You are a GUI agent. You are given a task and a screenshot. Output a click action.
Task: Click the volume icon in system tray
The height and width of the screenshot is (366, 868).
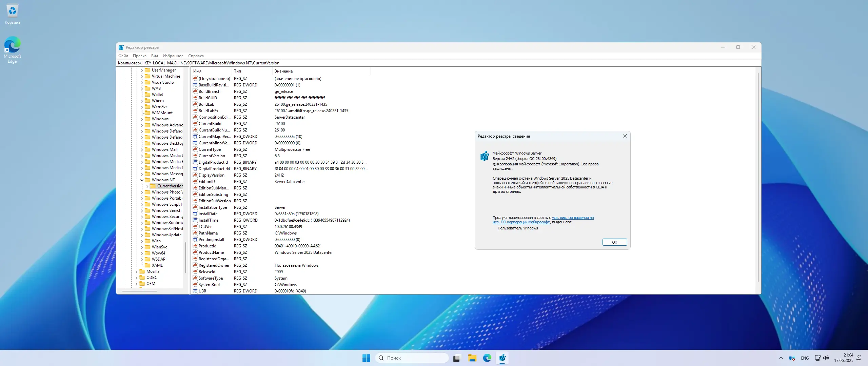(826, 358)
